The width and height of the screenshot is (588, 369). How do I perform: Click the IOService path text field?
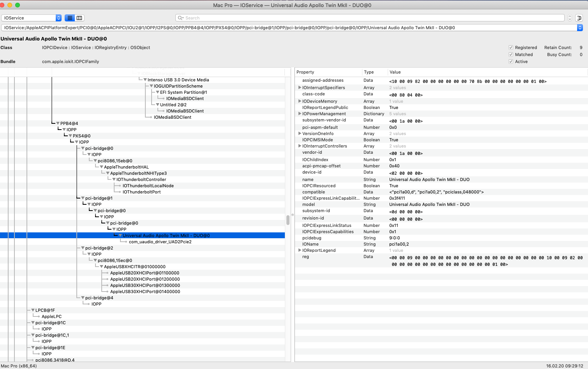click(x=289, y=28)
